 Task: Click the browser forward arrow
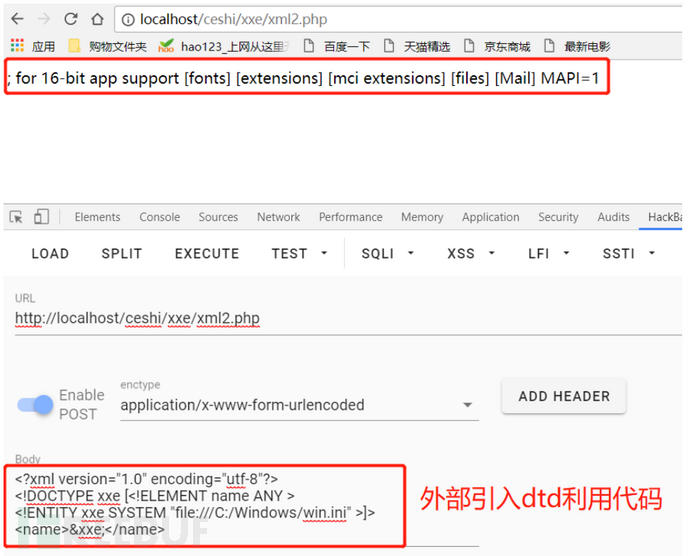coord(44,19)
